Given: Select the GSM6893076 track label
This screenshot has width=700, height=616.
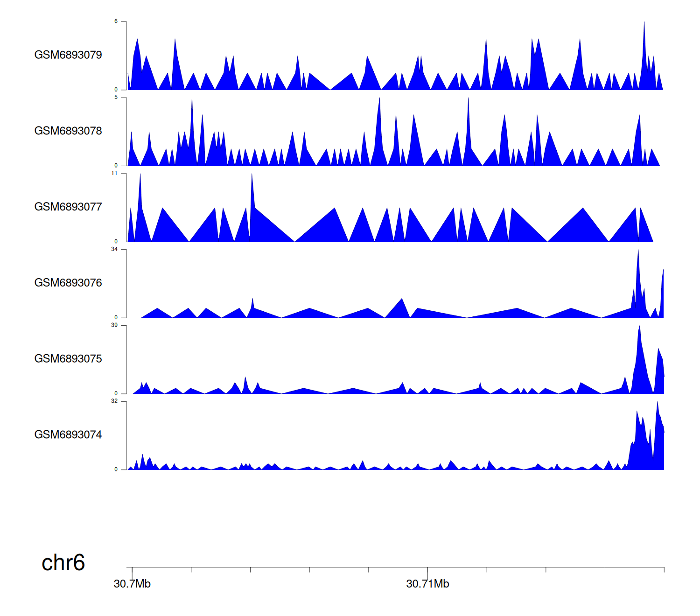Looking at the screenshot, I should pos(68,283).
